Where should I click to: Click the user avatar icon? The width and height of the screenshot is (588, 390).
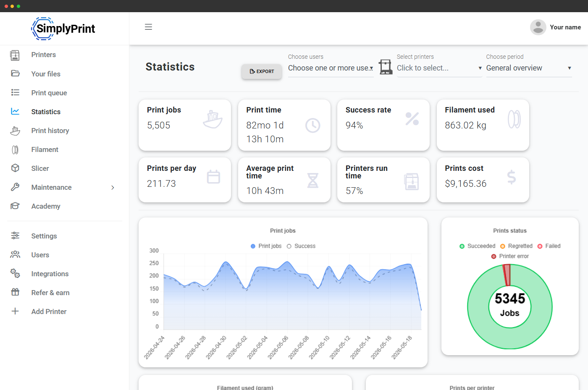(538, 27)
